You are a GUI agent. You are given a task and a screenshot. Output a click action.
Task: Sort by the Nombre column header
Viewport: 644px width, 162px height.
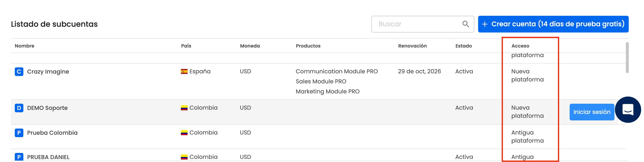pyautogui.click(x=25, y=46)
